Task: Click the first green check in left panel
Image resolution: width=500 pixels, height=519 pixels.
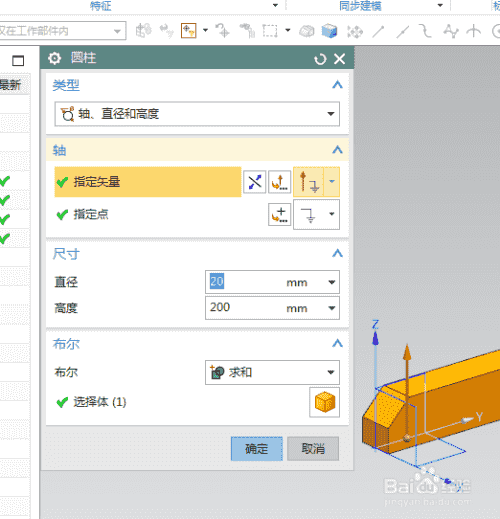Action: coord(5,181)
